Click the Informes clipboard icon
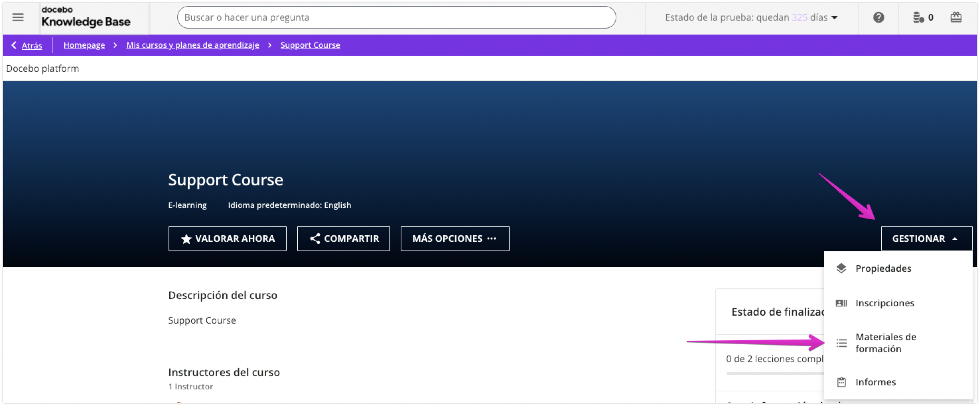 click(841, 382)
